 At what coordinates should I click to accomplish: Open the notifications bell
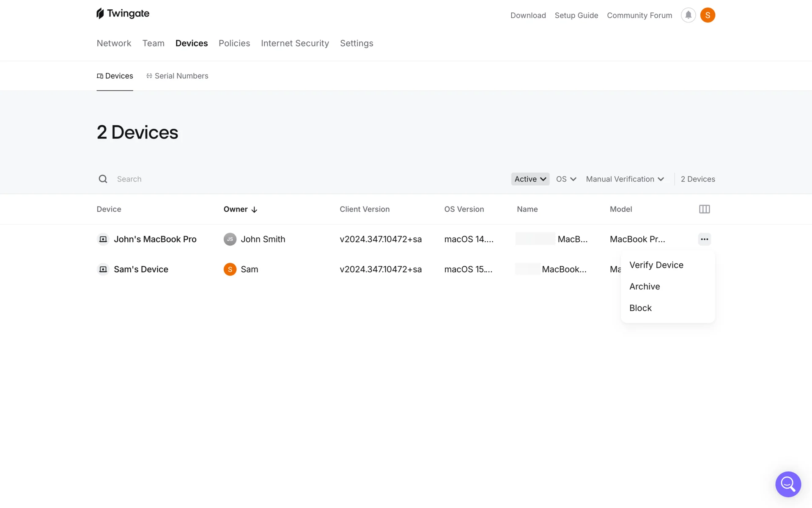[688, 15]
